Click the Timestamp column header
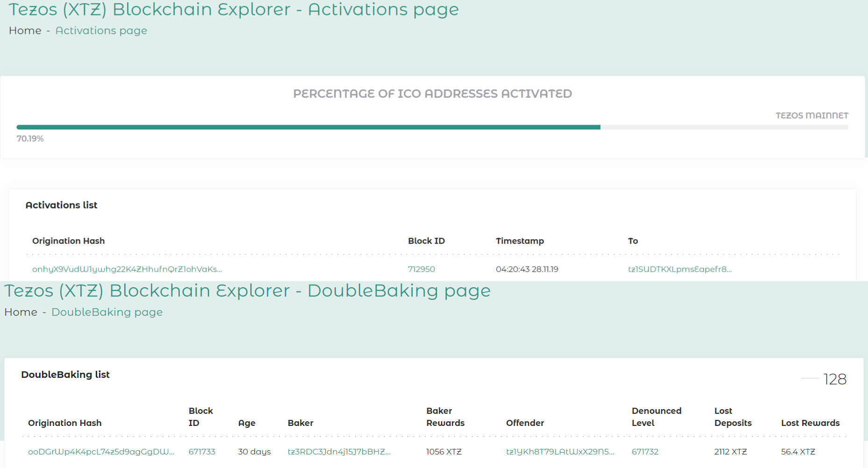This screenshot has height=468, width=868. pyautogui.click(x=520, y=241)
